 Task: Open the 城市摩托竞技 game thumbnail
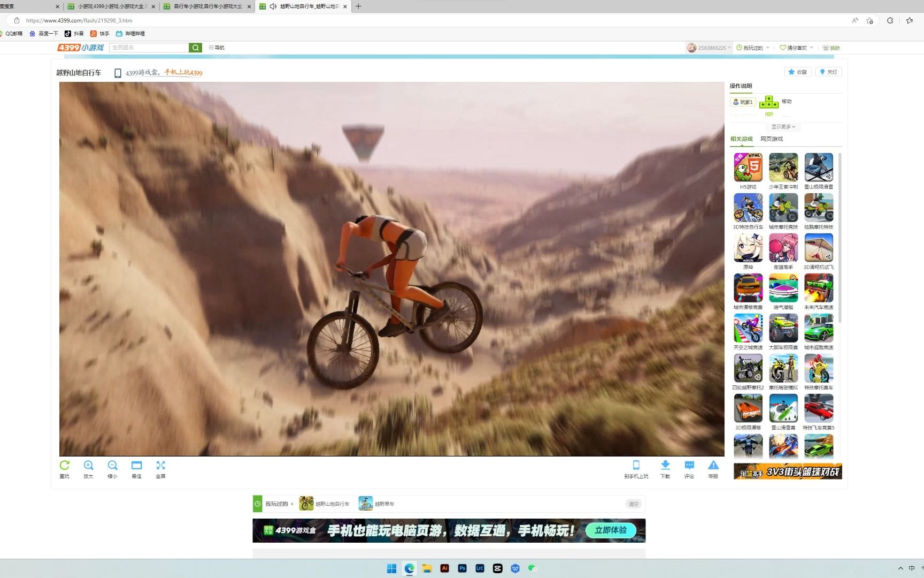pyautogui.click(x=783, y=207)
